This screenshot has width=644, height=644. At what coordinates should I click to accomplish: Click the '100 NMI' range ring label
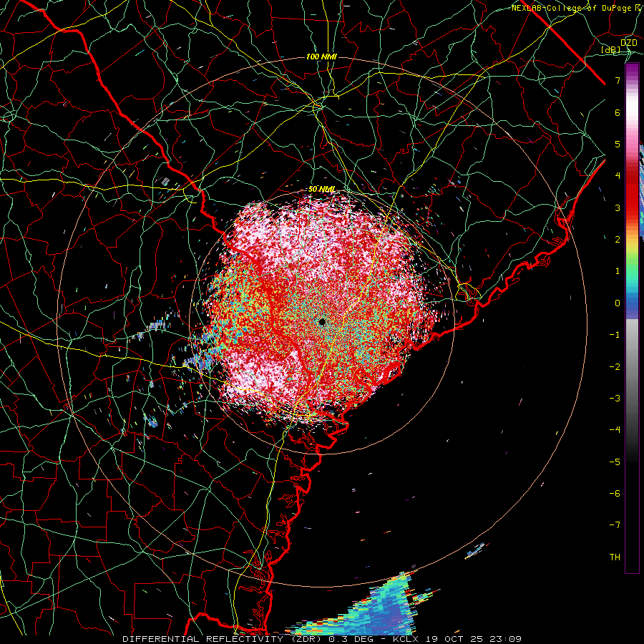321,57
